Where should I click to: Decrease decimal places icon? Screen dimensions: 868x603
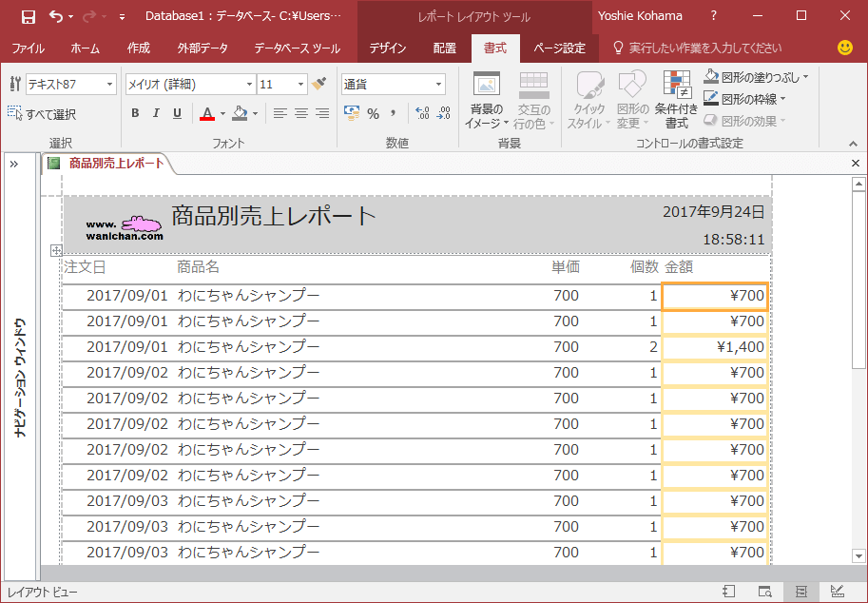click(443, 113)
